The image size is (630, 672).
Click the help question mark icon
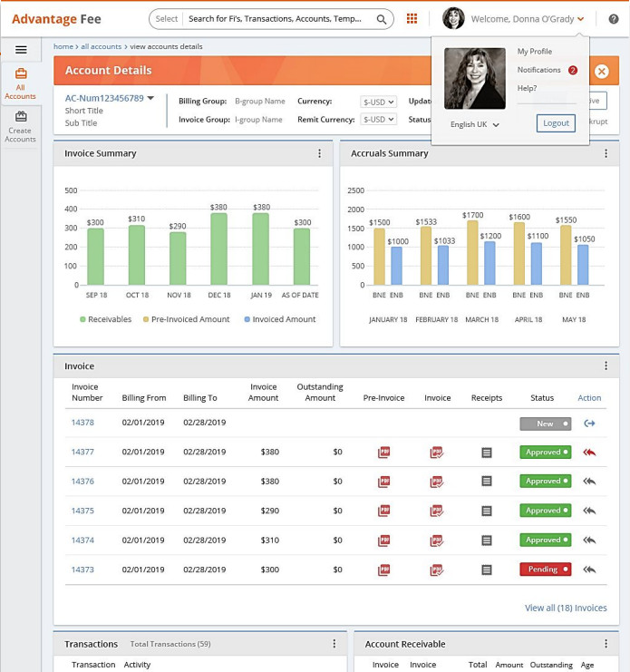[614, 19]
